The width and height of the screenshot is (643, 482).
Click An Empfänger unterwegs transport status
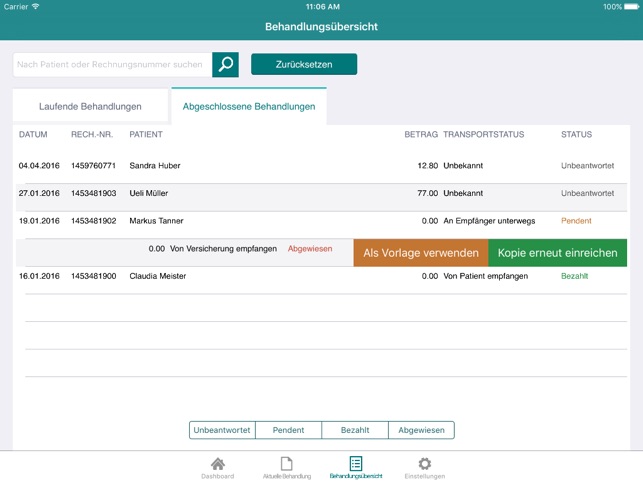point(489,221)
